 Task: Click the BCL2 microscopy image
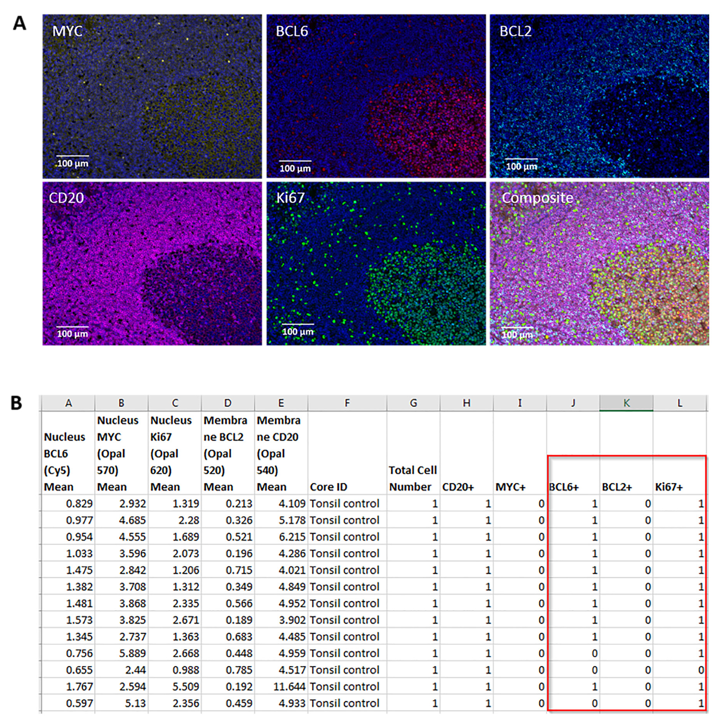[600, 96]
